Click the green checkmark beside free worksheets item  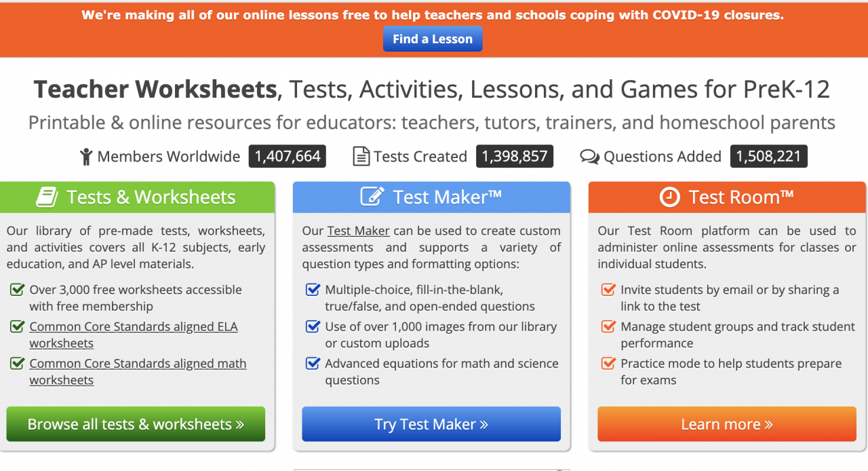[x=17, y=289]
